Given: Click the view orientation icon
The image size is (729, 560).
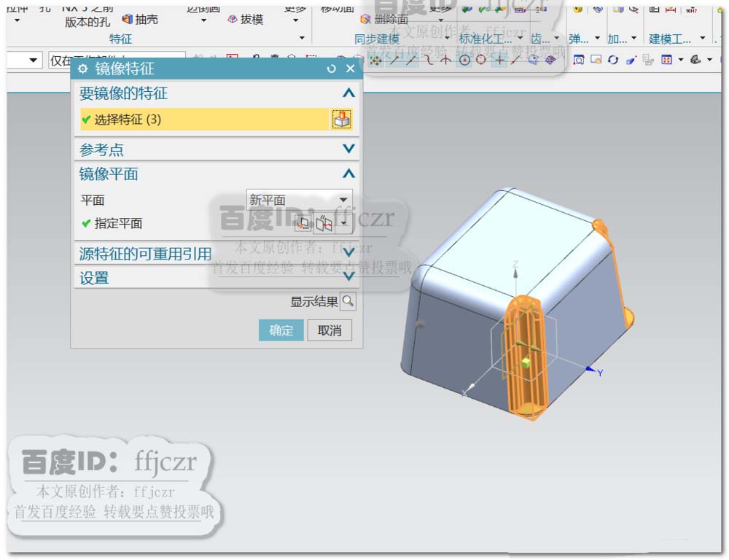Looking at the screenshot, I should point(667,60).
